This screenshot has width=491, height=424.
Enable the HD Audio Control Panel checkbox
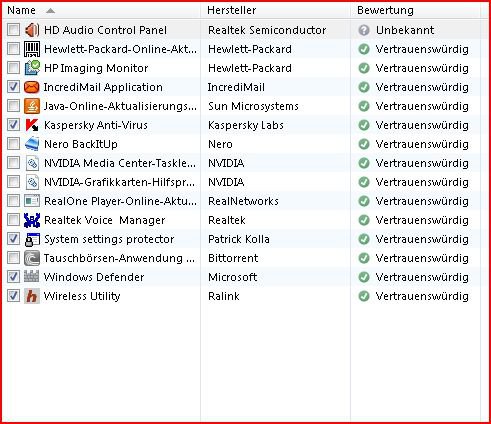13,30
